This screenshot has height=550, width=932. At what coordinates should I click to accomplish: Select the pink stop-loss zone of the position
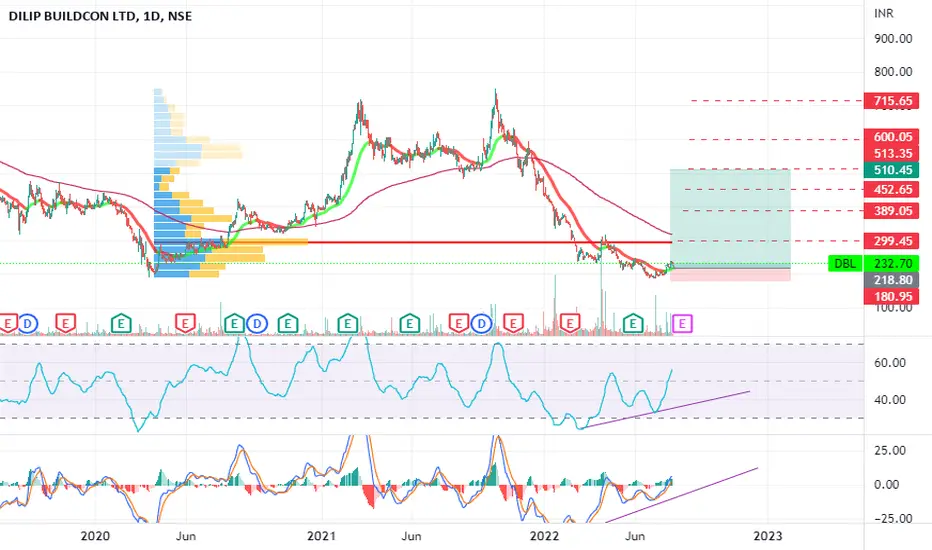730,274
